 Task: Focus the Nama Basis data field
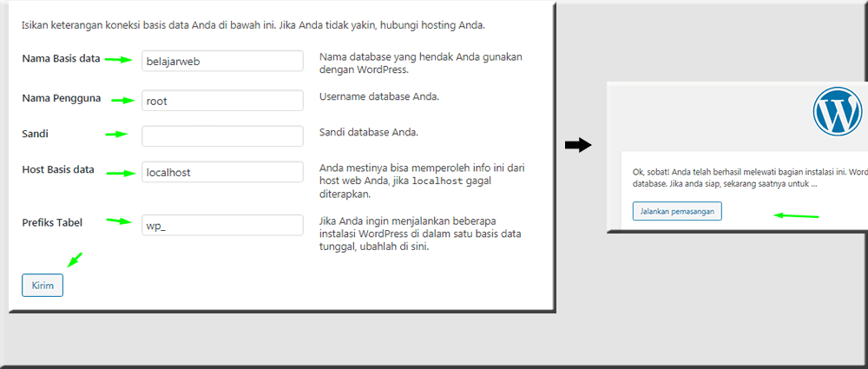(222, 61)
